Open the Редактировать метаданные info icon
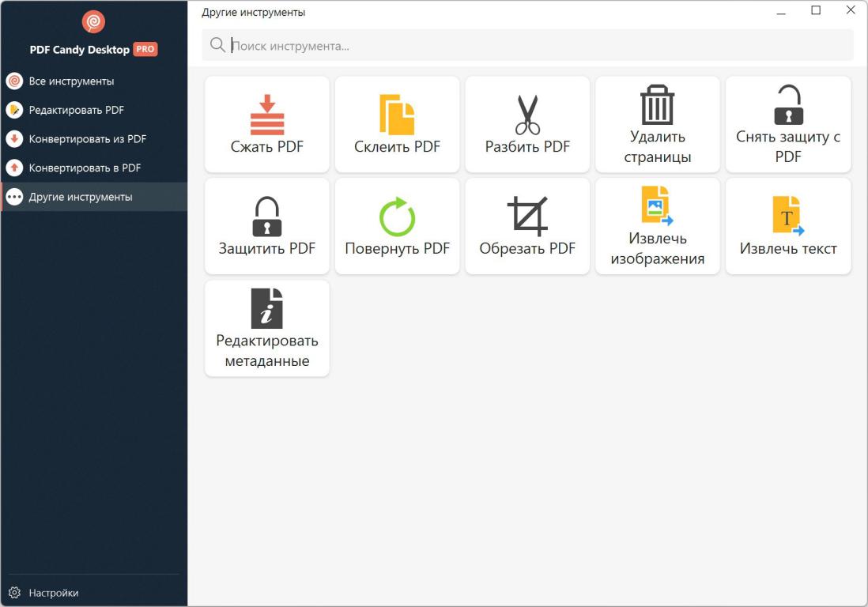The height and width of the screenshot is (607, 868). click(x=267, y=308)
